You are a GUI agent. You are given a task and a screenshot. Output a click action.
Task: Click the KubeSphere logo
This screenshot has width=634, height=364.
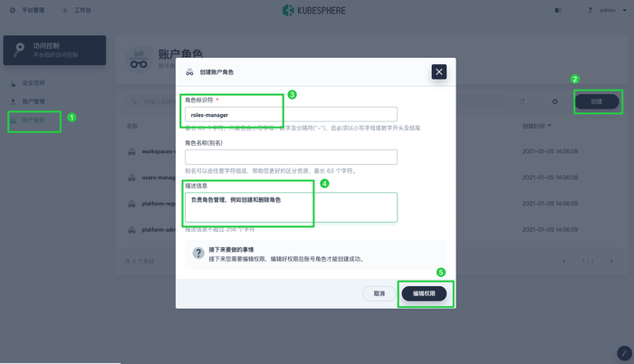316,10
